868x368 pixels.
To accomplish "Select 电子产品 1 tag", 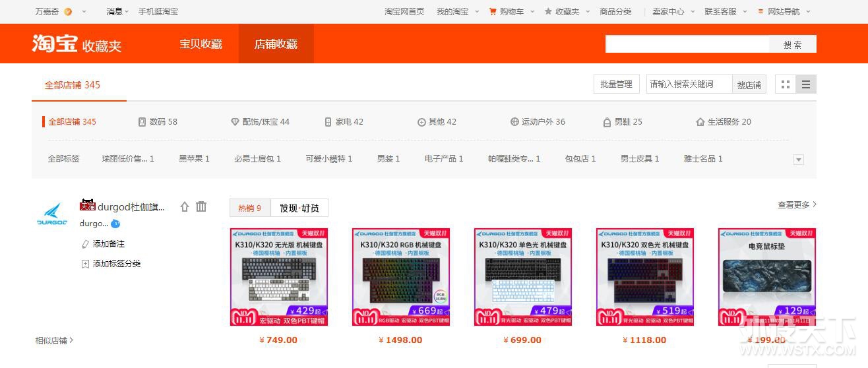I will point(443,159).
